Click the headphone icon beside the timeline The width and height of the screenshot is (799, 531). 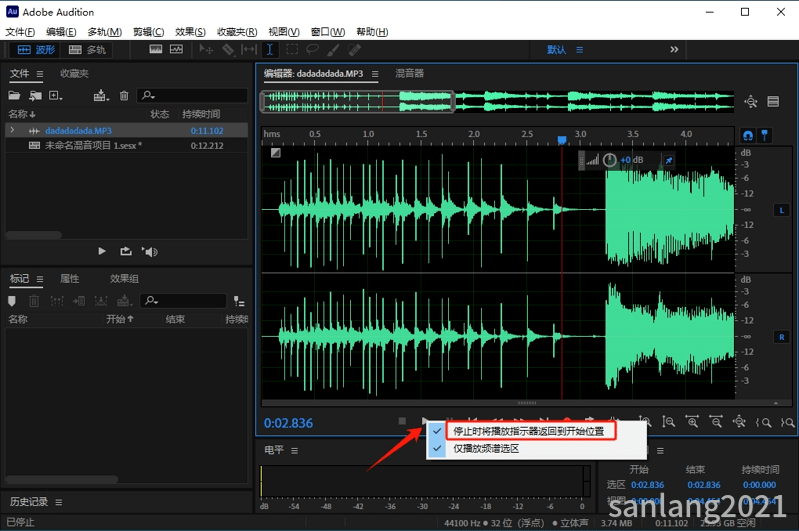point(748,136)
